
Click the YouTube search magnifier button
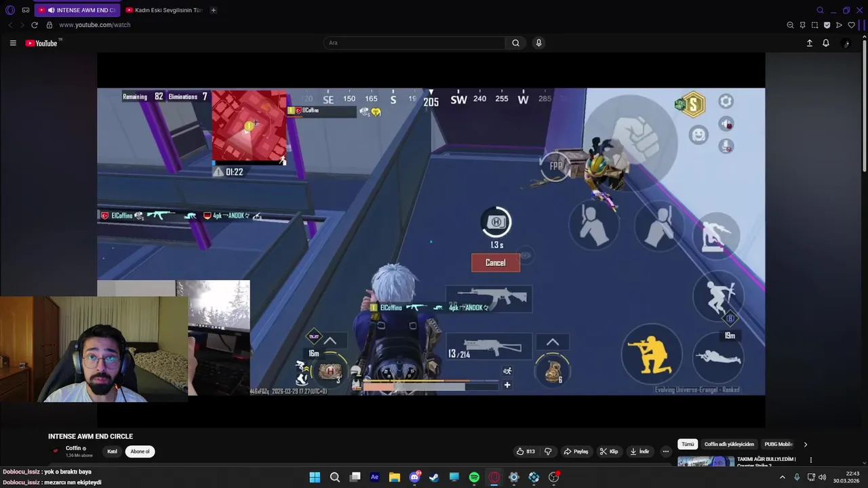[515, 43]
